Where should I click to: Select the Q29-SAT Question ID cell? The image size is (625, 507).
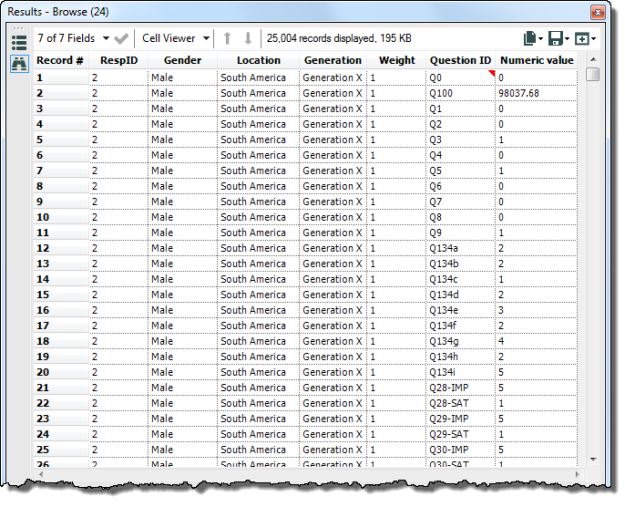click(461, 434)
